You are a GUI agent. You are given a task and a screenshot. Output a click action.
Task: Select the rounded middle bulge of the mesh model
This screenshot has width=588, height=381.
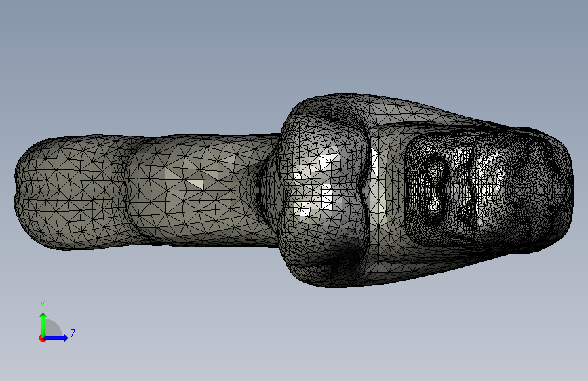(324, 189)
